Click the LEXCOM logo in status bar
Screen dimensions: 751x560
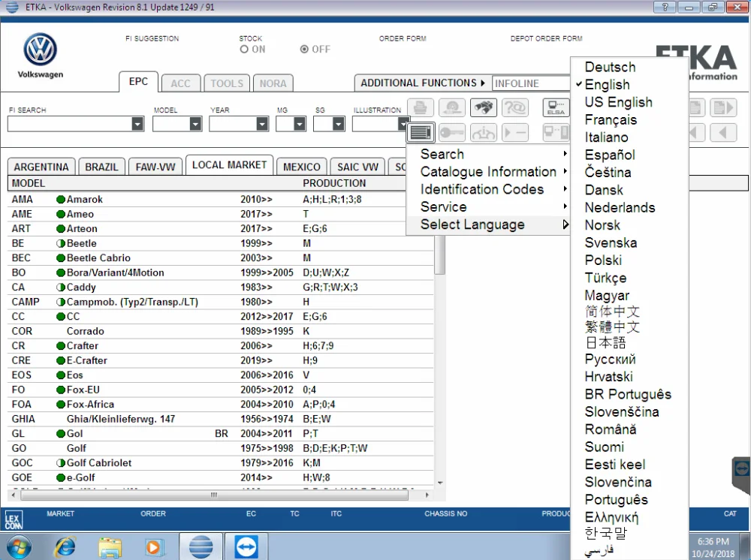(13, 520)
